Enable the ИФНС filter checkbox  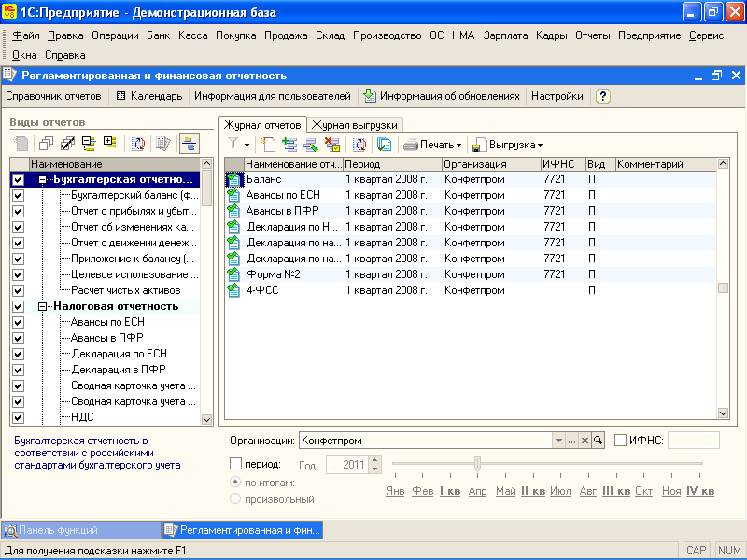620,441
